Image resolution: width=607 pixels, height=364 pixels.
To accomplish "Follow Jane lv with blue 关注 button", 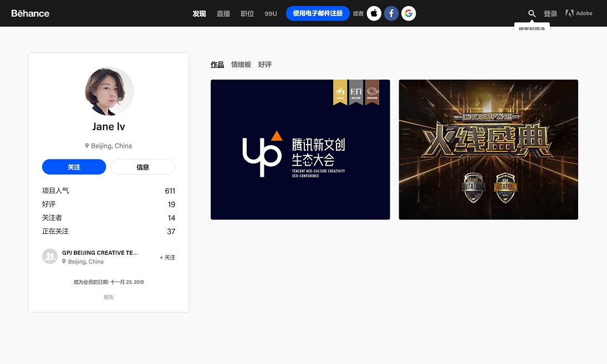I will click(x=74, y=167).
